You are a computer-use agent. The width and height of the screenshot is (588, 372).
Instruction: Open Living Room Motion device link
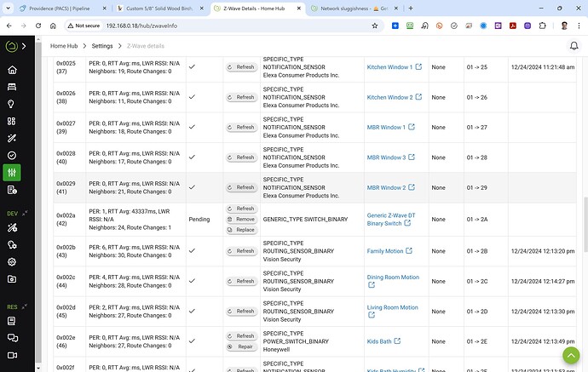click(392, 307)
